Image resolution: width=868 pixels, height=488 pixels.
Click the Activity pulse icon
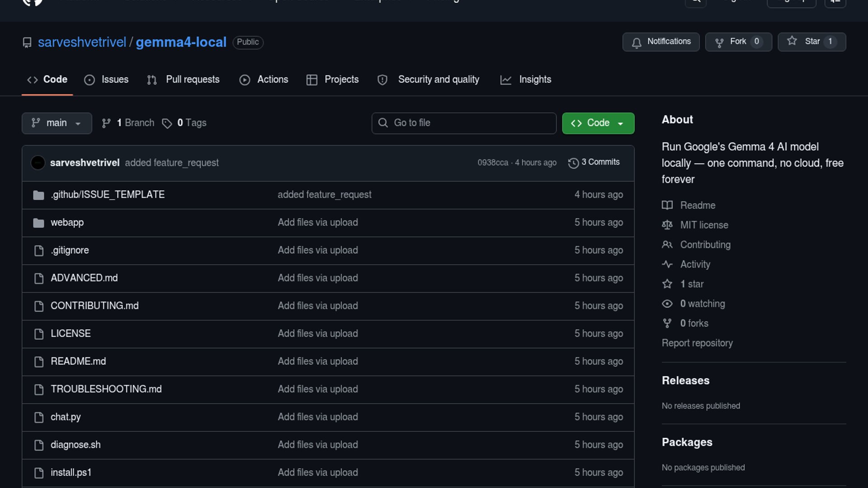[667, 264]
